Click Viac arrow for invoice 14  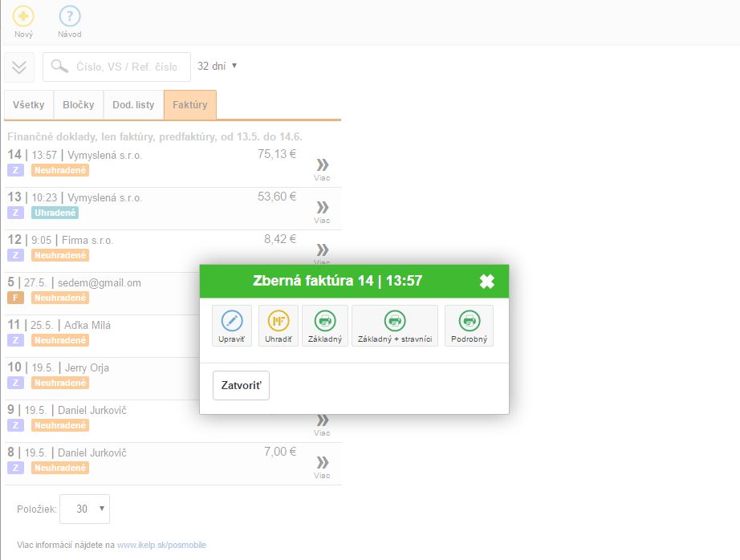click(322, 168)
